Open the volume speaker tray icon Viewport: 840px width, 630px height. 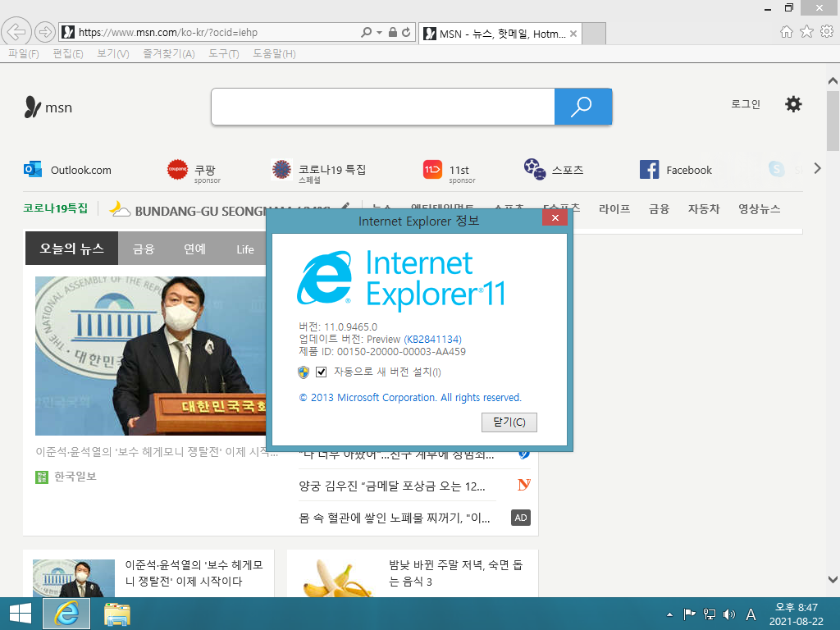(728, 614)
